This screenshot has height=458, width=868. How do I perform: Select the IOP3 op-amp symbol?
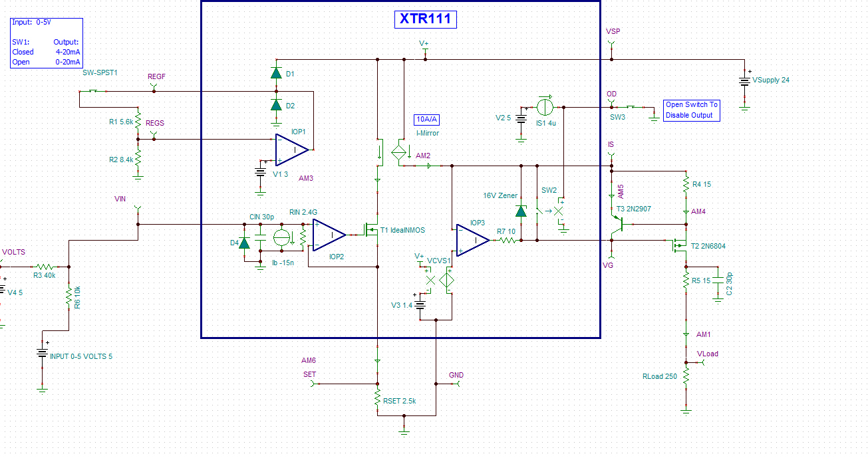(472, 240)
